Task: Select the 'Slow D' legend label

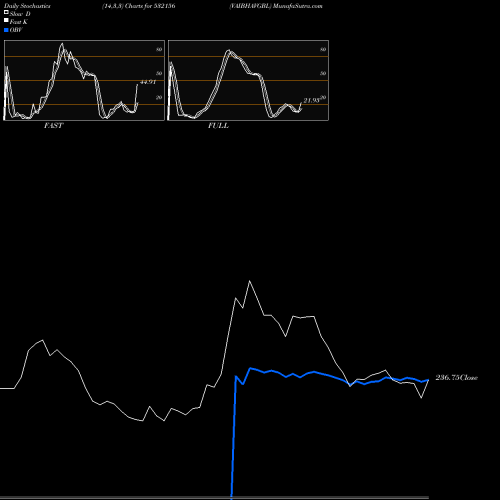Action: 20,14
